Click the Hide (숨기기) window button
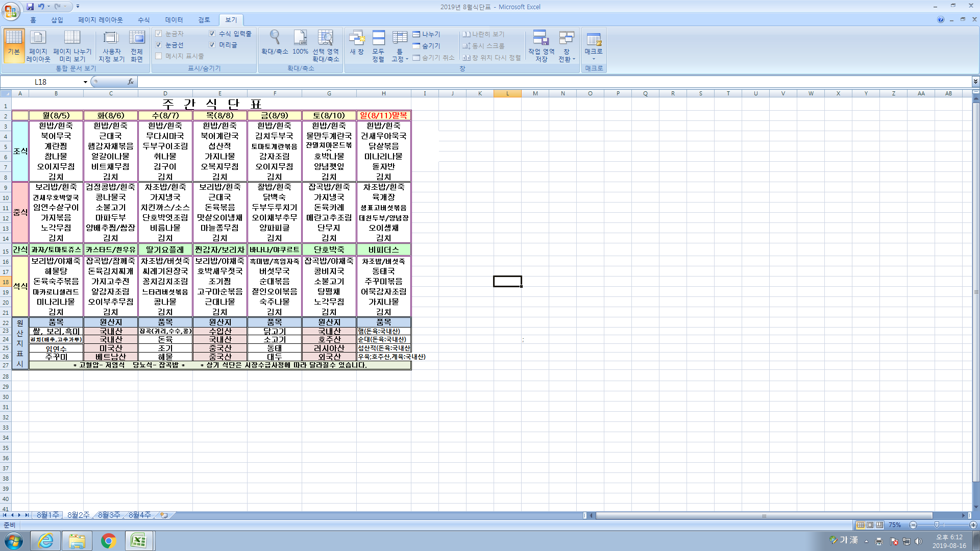 pos(426,46)
